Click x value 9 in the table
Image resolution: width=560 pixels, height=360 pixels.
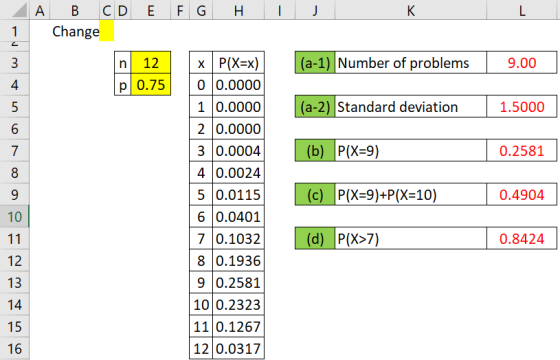(x=201, y=282)
